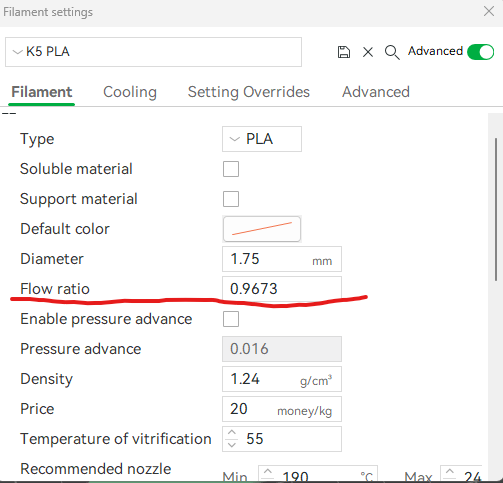Raise the minimum nozzle temperature arrow
The width and height of the screenshot is (503, 483).
[268, 472]
